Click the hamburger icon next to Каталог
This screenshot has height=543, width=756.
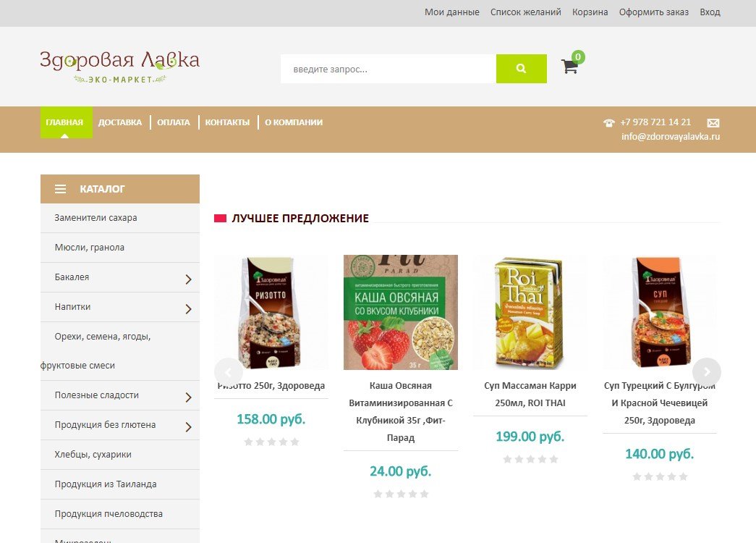pyautogui.click(x=60, y=189)
